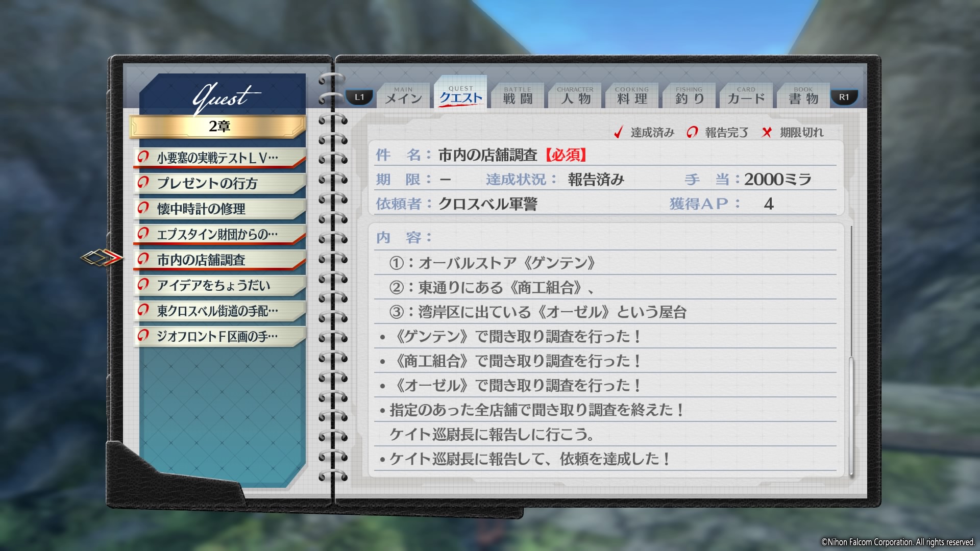Click line ②：東通りにある《商工組合》
980x551 pixels.
coord(492,287)
